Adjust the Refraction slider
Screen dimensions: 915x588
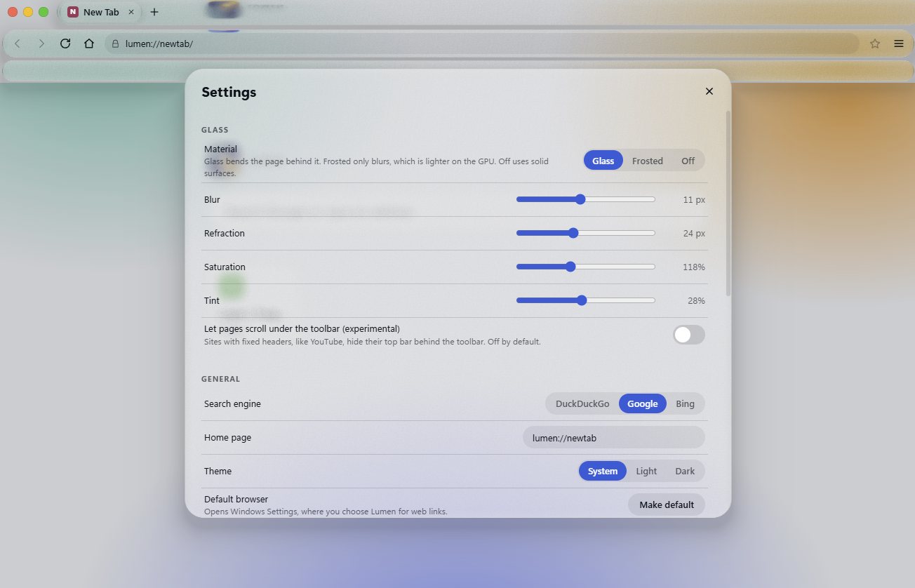tap(586, 233)
